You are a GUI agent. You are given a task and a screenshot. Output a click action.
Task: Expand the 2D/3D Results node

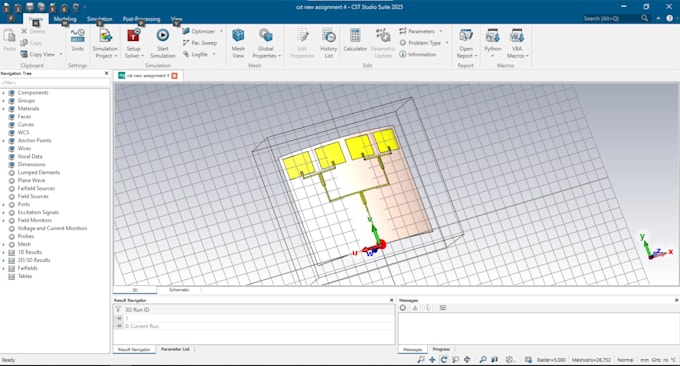pos(3,260)
